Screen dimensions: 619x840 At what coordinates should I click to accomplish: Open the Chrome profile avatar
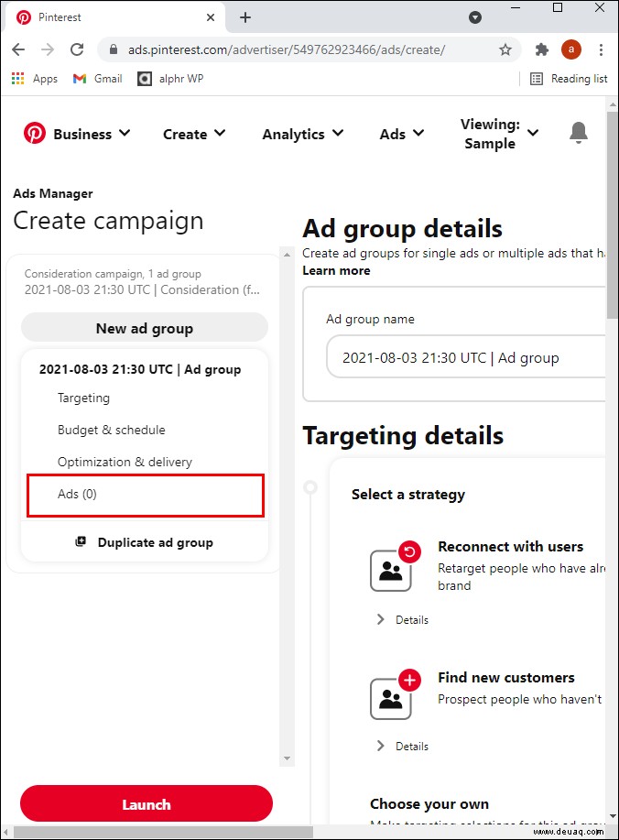point(571,49)
